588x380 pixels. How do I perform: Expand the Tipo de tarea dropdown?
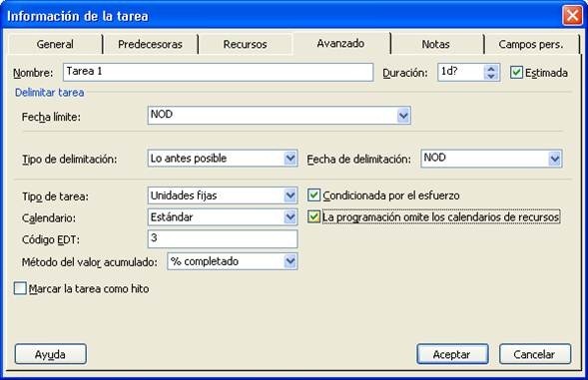pos(291,195)
